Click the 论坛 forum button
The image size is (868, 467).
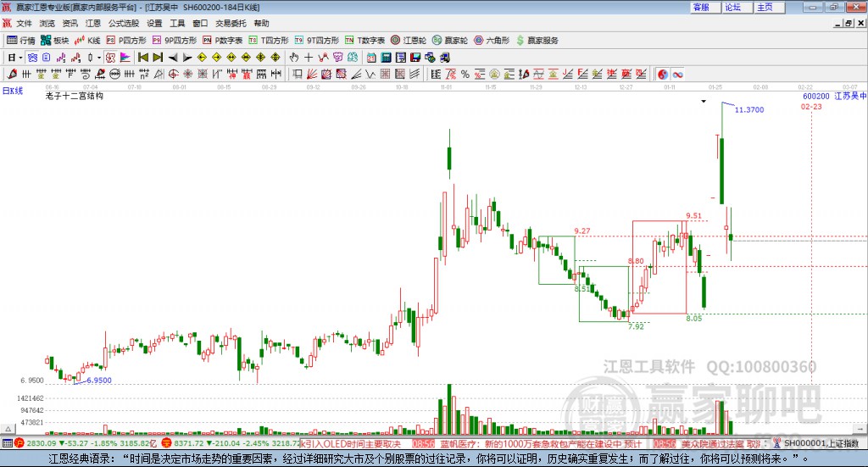click(737, 7)
